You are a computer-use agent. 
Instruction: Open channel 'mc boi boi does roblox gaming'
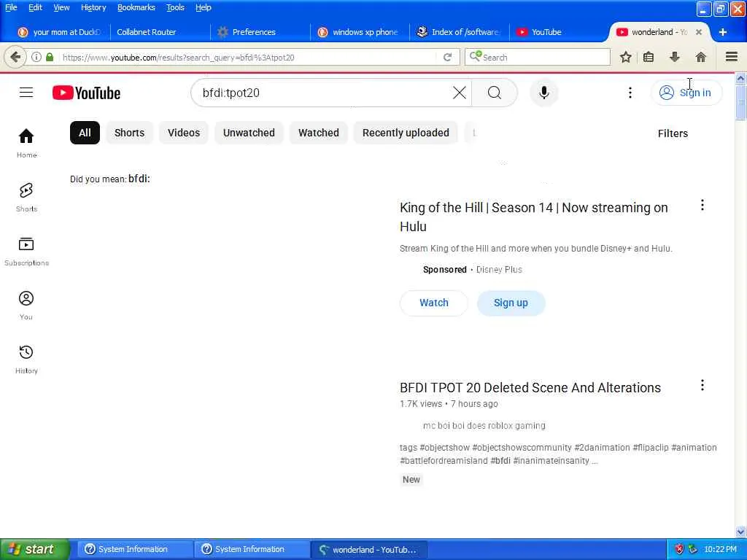pyautogui.click(x=484, y=425)
